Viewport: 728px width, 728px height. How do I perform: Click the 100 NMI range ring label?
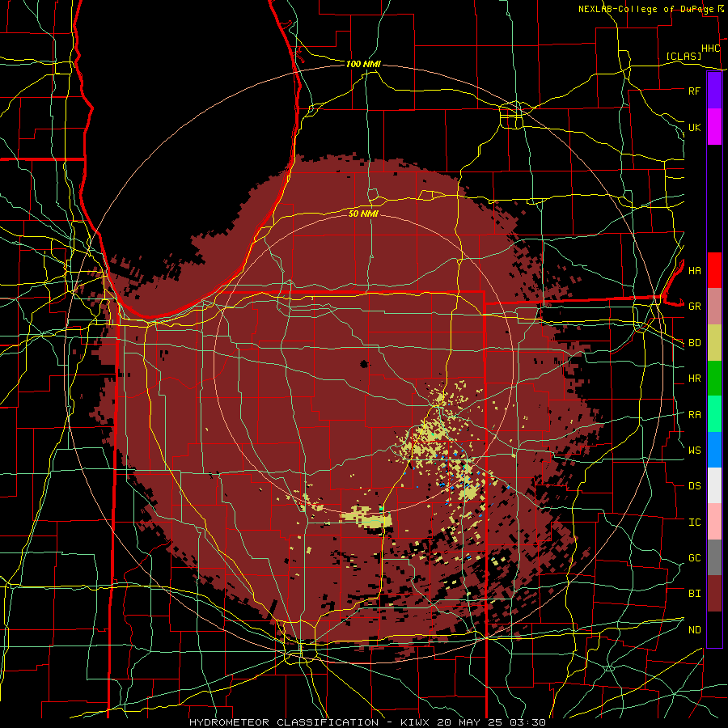tap(363, 64)
